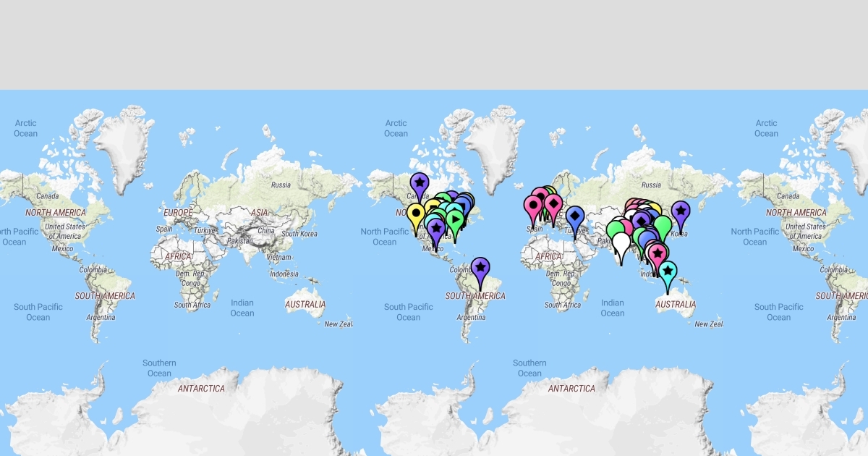The image size is (868, 456).
Task: Click the South Korea country label
Action: (299, 234)
